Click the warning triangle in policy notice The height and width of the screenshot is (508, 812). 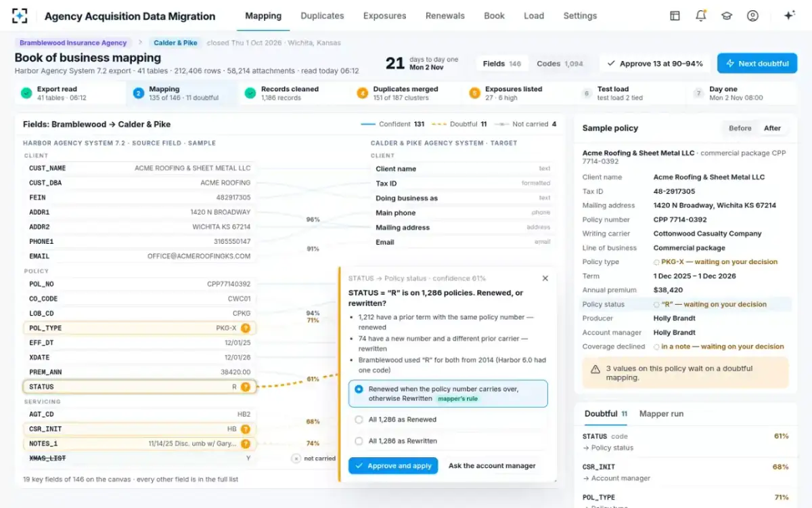[x=595, y=370]
